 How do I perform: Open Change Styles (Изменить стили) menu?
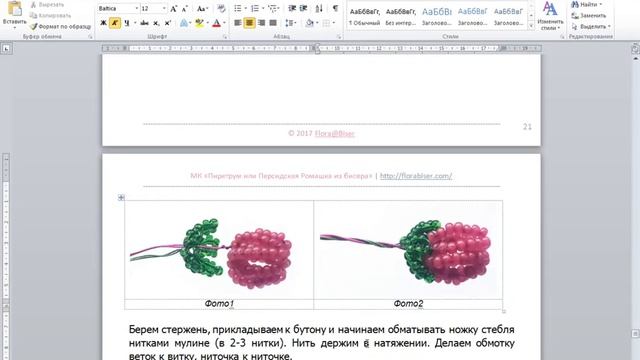(x=550, y=16)
